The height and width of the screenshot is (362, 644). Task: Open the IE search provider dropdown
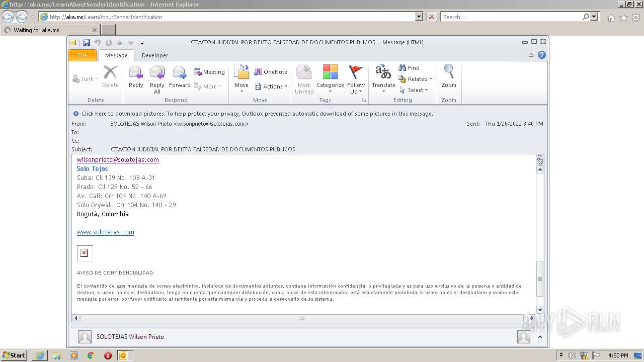594,17
